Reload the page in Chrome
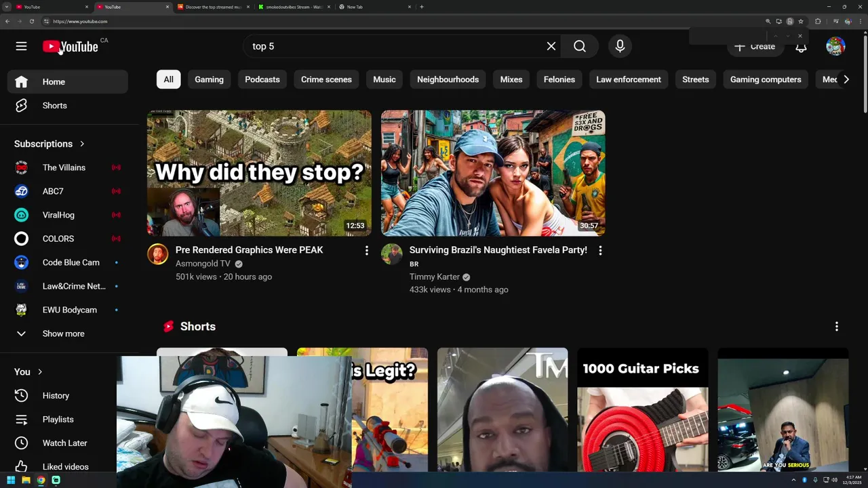 (32, 21)
